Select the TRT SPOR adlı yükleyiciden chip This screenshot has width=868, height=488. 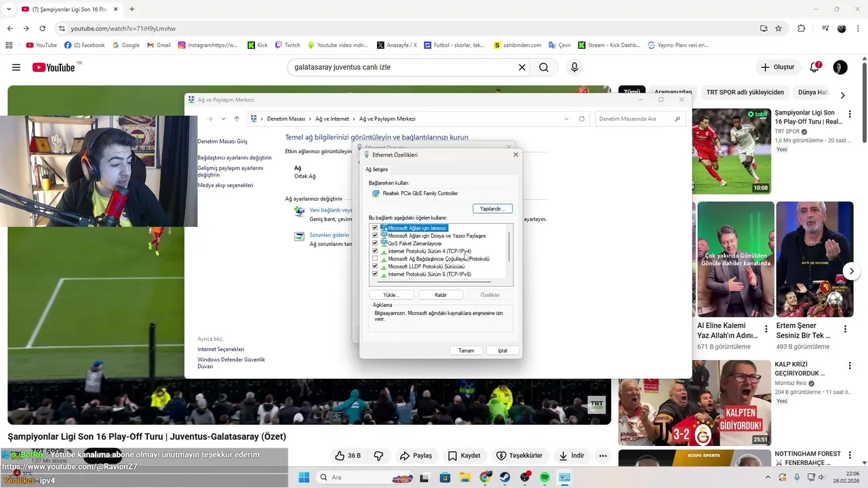point(745,92)
